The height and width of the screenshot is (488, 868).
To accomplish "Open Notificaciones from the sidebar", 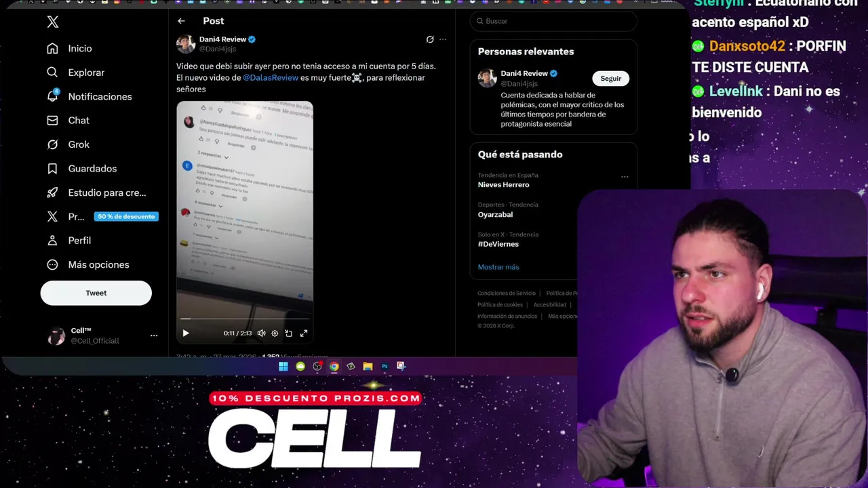I will (x=89, y=96).
